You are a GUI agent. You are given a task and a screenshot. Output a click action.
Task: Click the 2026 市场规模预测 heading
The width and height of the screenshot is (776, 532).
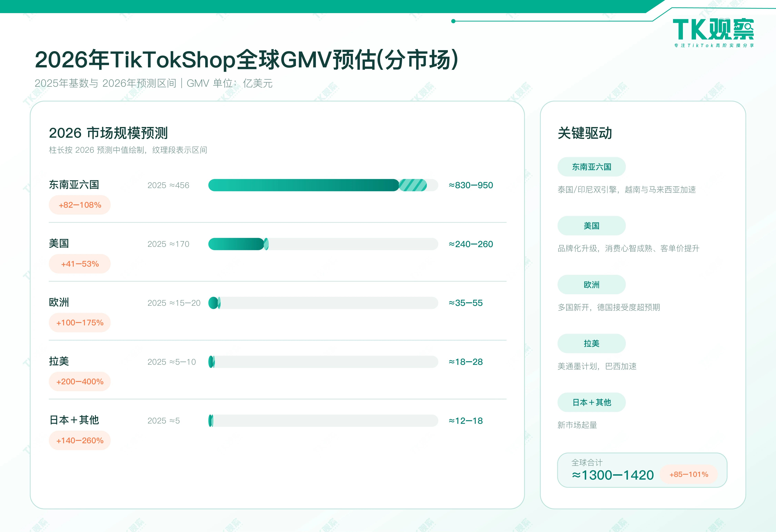108,133
